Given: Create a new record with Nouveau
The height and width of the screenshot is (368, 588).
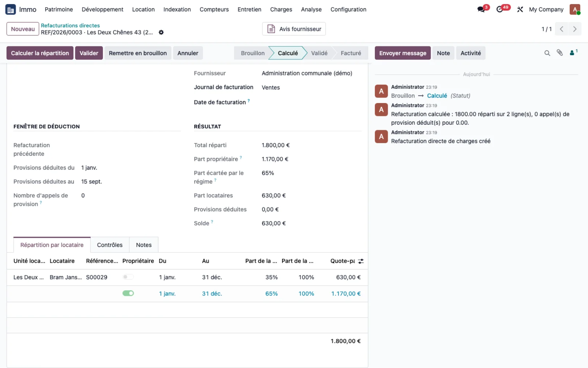Looking at the screenshot, I should point(23,29).
